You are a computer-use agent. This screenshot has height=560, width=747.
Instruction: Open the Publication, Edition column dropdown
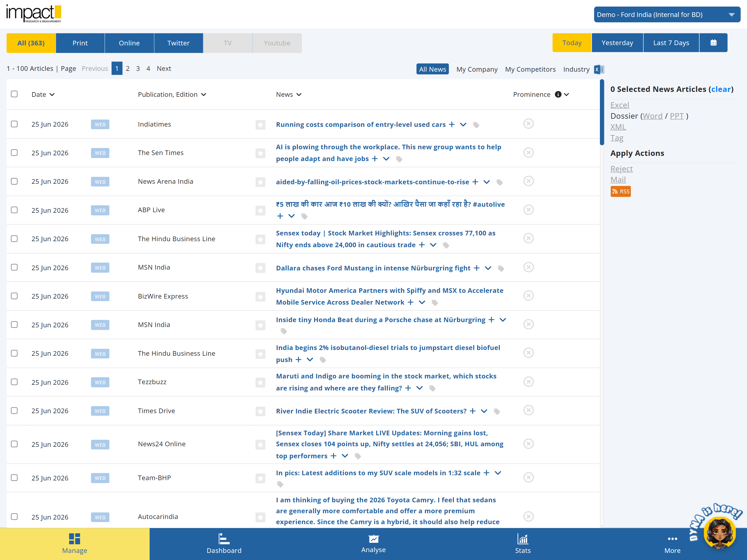[x=204, y=95]
